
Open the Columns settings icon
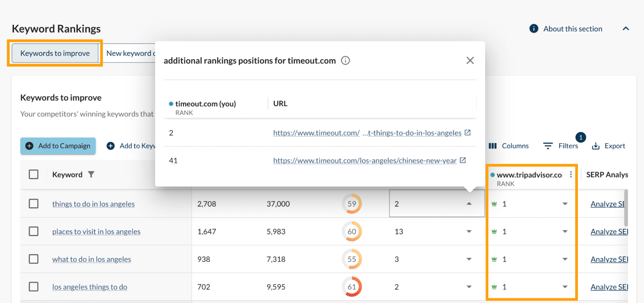pos(493,146)
